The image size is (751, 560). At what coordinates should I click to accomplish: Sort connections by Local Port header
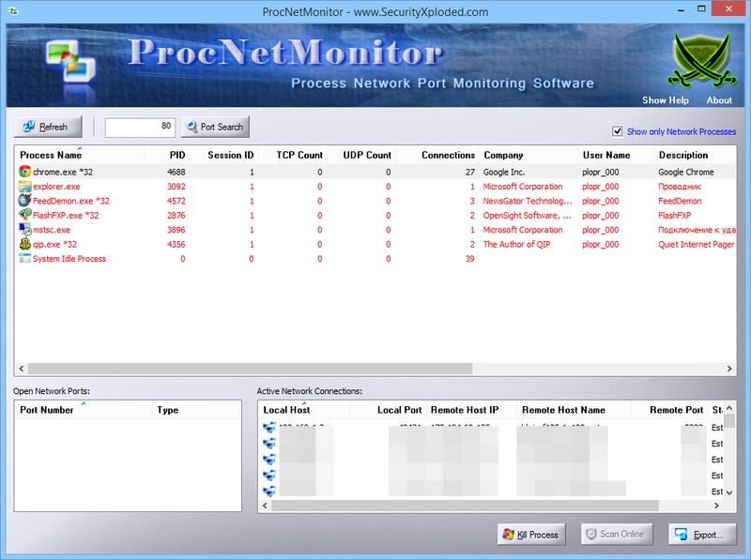388,410
